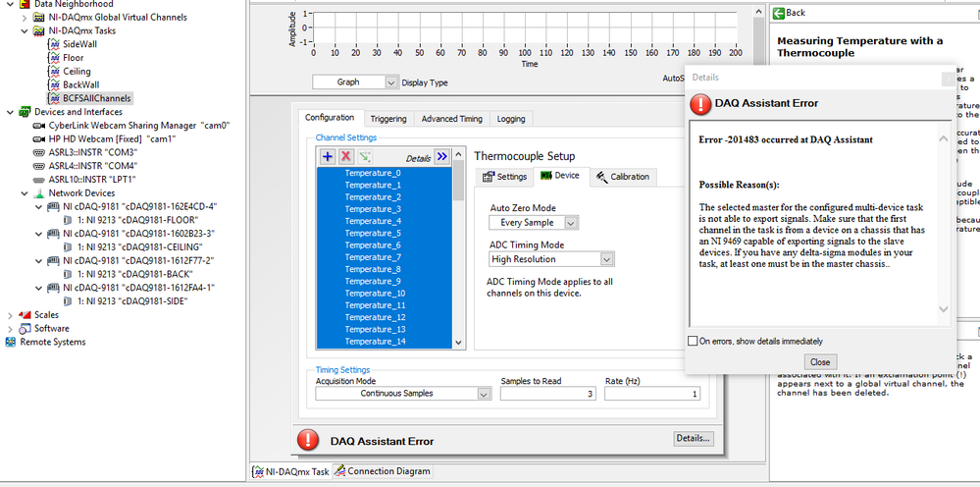Select the cDAQ9181-FLOOR module
This screenshot has height=487, width=980.
[x=137, y=220]
